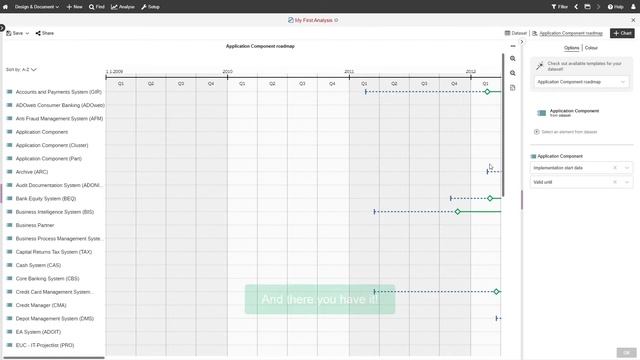This screenshot has width=640, height=360.
Task: Click the lower zoom magnifier icon
Action: (x=513, y=73)
